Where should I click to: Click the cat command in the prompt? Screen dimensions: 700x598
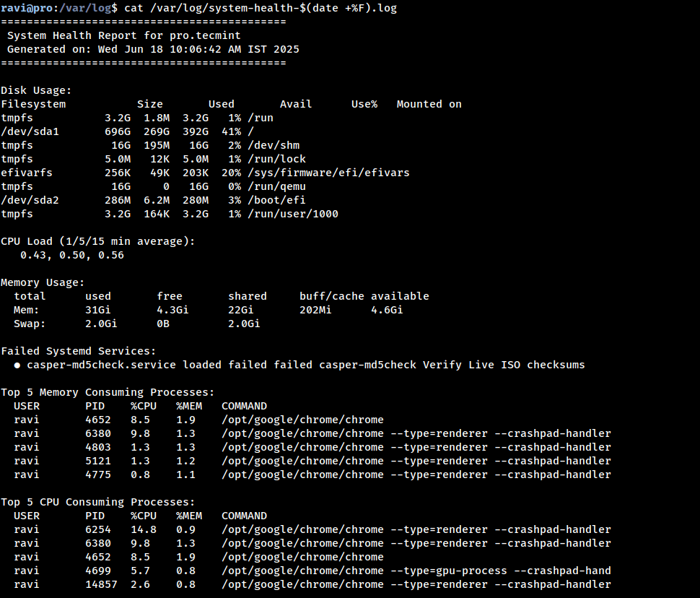click(134, 8)
